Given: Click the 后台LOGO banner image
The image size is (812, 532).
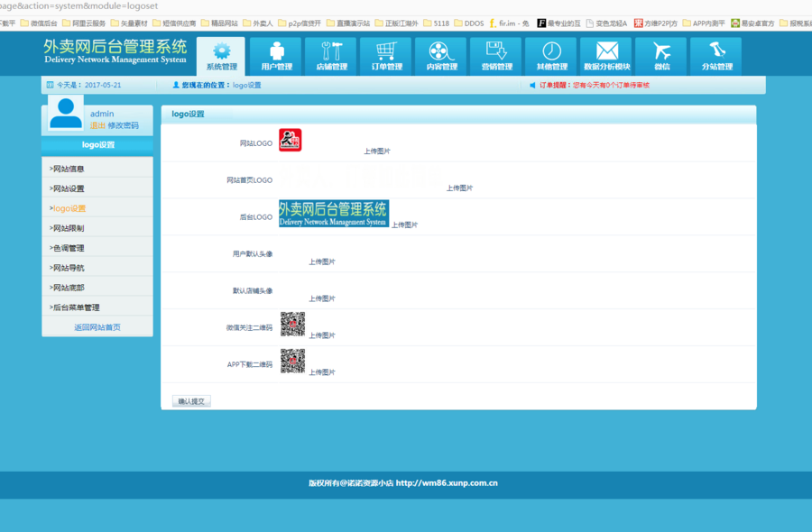Looking at the screenshot, I should click(x=334, y=213).
